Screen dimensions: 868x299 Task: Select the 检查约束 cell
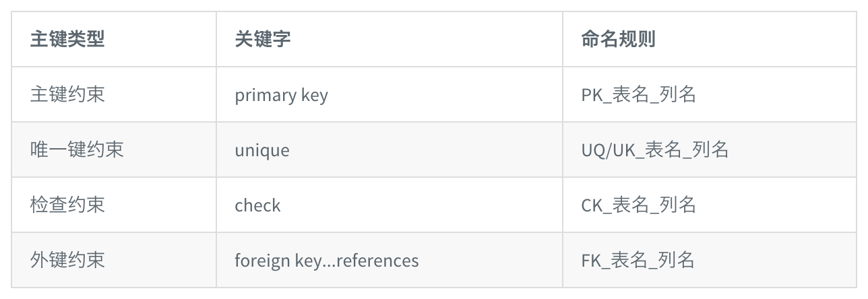[x=67, y=205]
